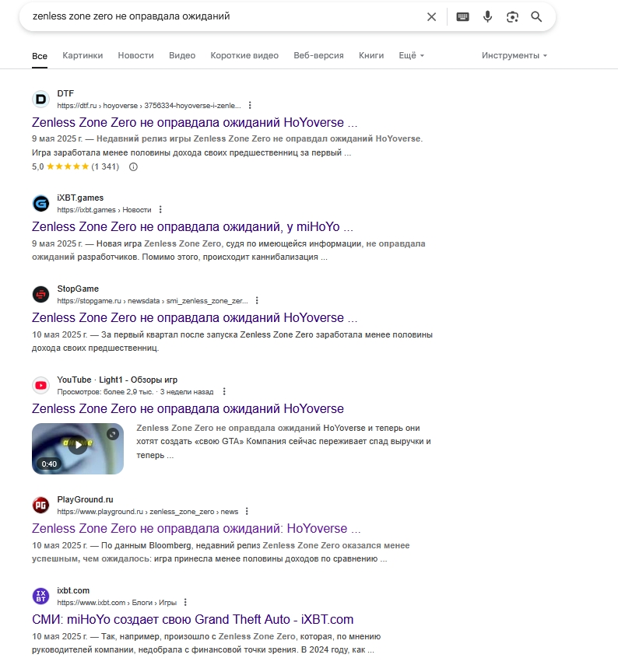Click the YouTube favicon
This screenshot has width=618, height=672.
pyautogui.click(x=40, y=386)
